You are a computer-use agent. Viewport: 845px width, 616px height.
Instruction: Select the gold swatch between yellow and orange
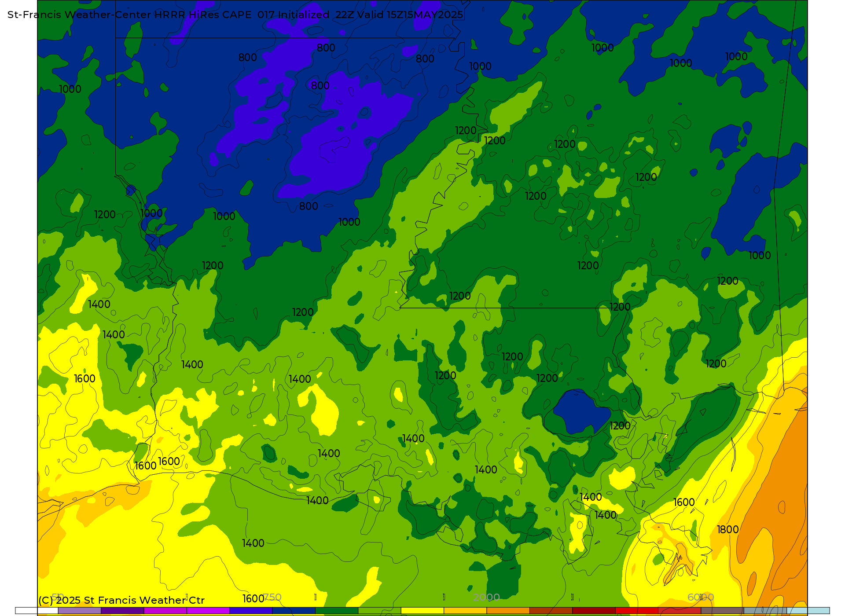tap(465, 611)
